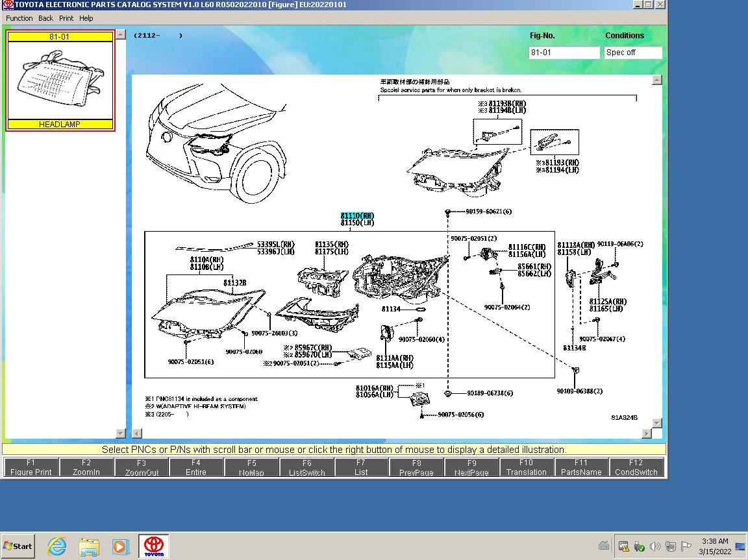The height and width of the screenshot is (560, 748).
Task: Select PNC 81194(LH) bracket label
Action: (562, 169)
